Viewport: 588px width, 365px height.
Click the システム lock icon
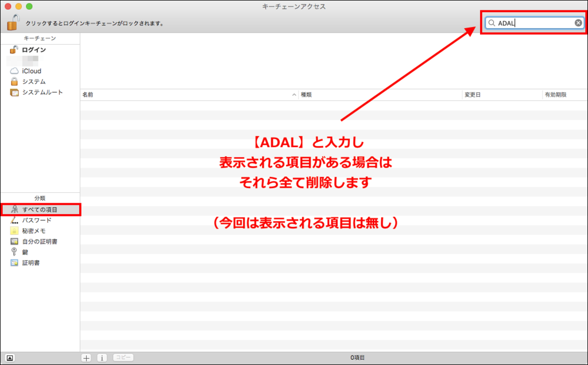14,81
